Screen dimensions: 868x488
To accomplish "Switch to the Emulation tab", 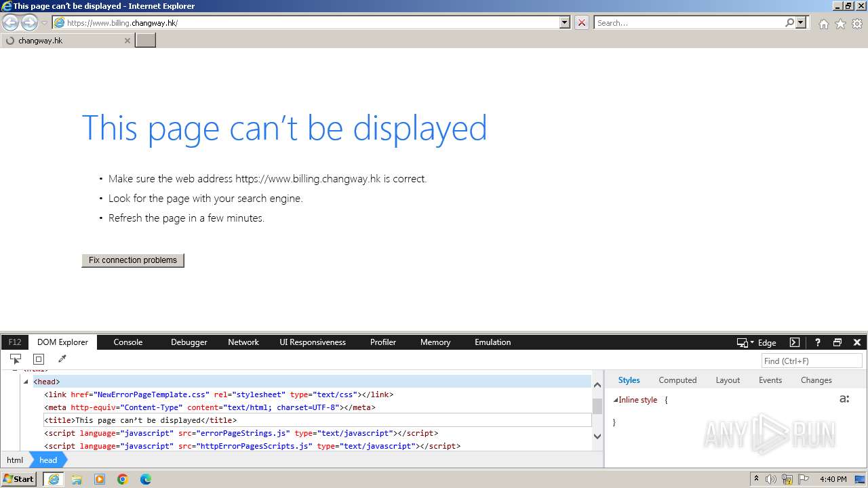I will click(493, 342).
